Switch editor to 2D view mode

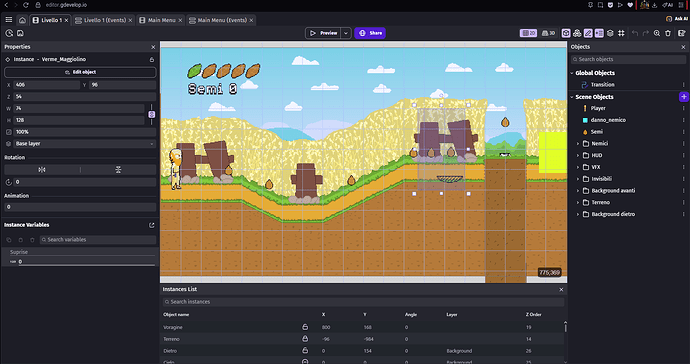pos(529,33)
